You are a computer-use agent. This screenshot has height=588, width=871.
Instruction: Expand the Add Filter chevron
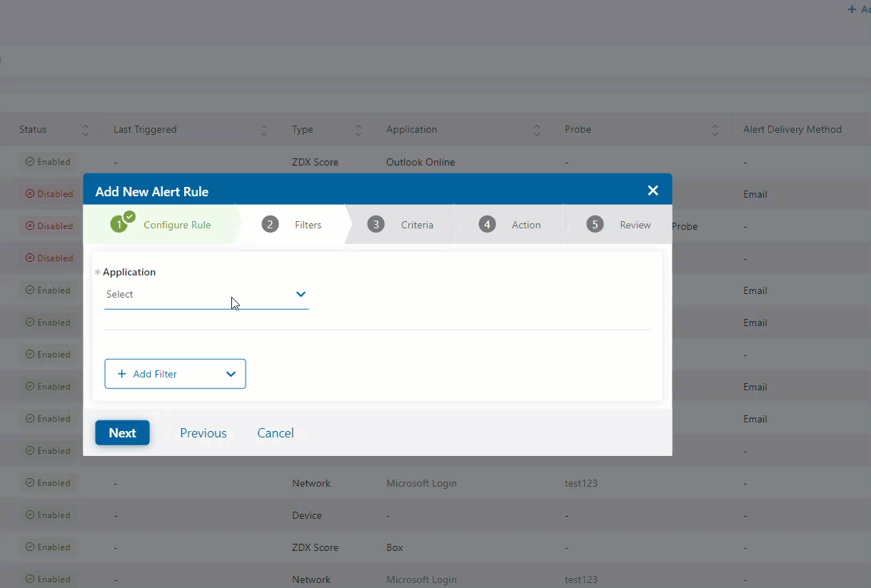[231, 374]
